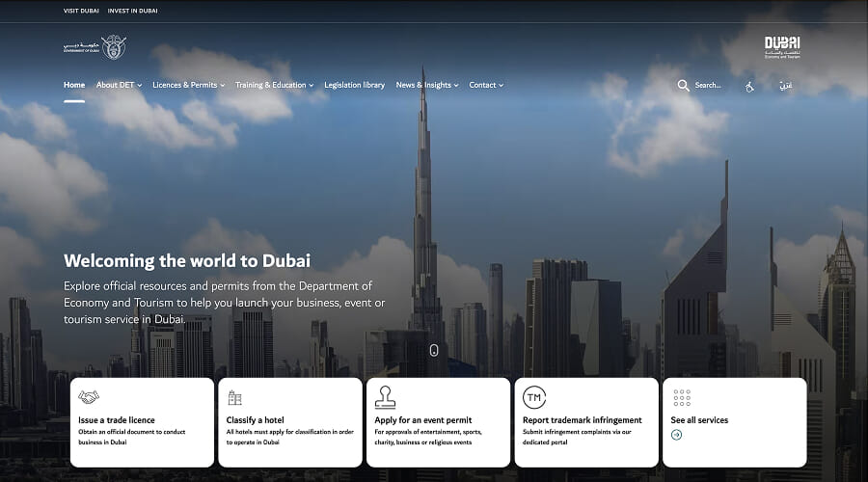Click the magnifying glass search icon
Image resolution: width=868 pixels, height=482 pixels.
click(683, 85)
